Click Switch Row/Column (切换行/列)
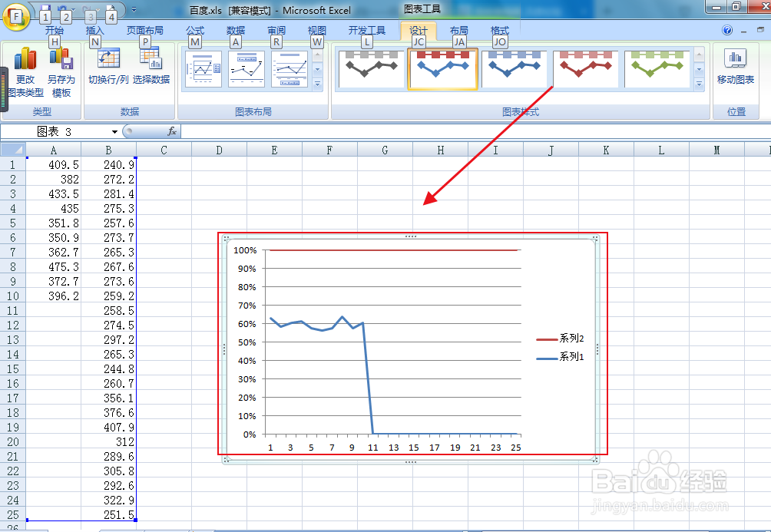The width and height of the screenshot is (771, 532). [108, 66]
